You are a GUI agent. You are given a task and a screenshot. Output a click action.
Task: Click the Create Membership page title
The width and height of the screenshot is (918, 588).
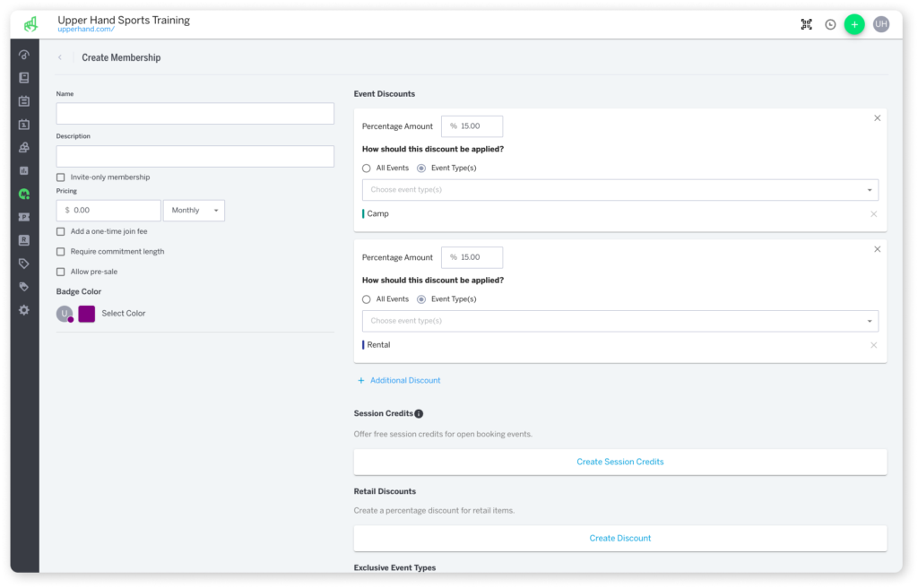pyautogui.click(x=121, y=57)
